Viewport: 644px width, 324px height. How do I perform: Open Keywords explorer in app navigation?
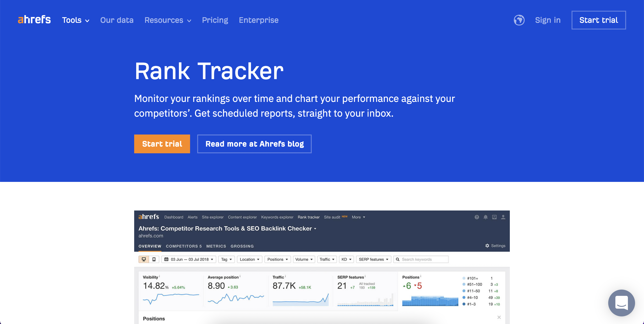point(277,217)
